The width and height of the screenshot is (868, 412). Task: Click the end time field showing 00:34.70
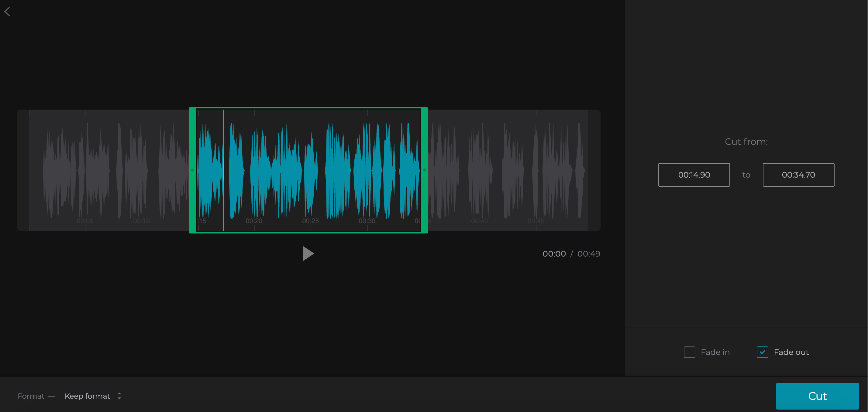[798, 175]
